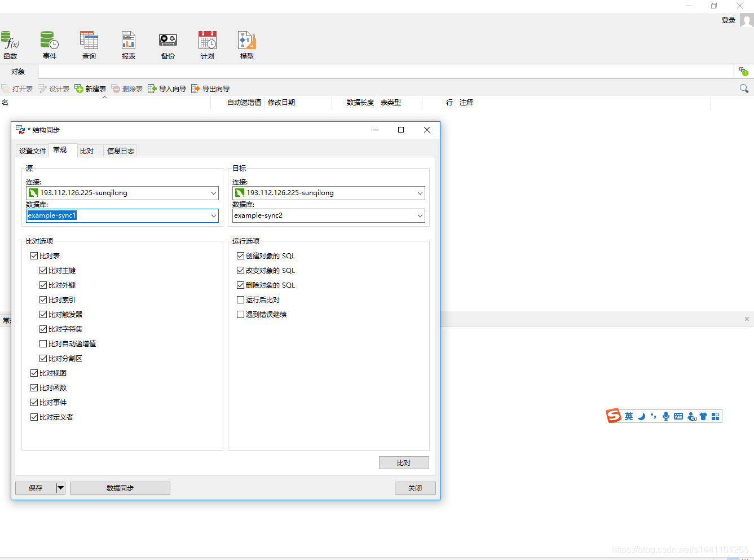Click the Sogou skin (shirt) icon
This screenshot has height=560, width=754.
(x=703, y=416)
